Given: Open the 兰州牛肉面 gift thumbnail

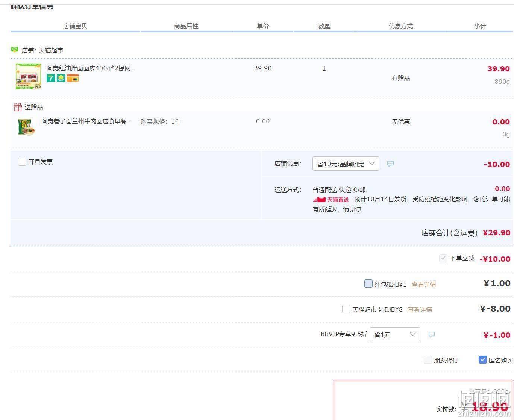Looking at the screenshot, I should (x=26, y=127).
